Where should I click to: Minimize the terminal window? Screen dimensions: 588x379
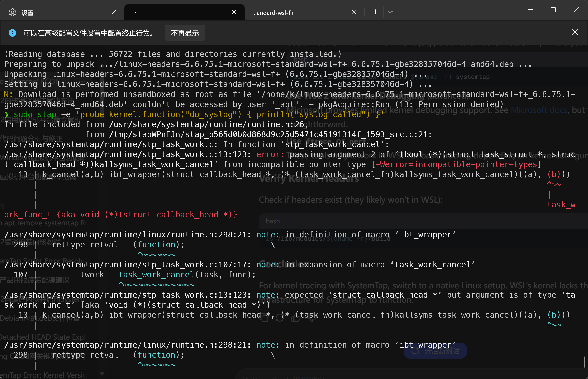click(530, 10)
